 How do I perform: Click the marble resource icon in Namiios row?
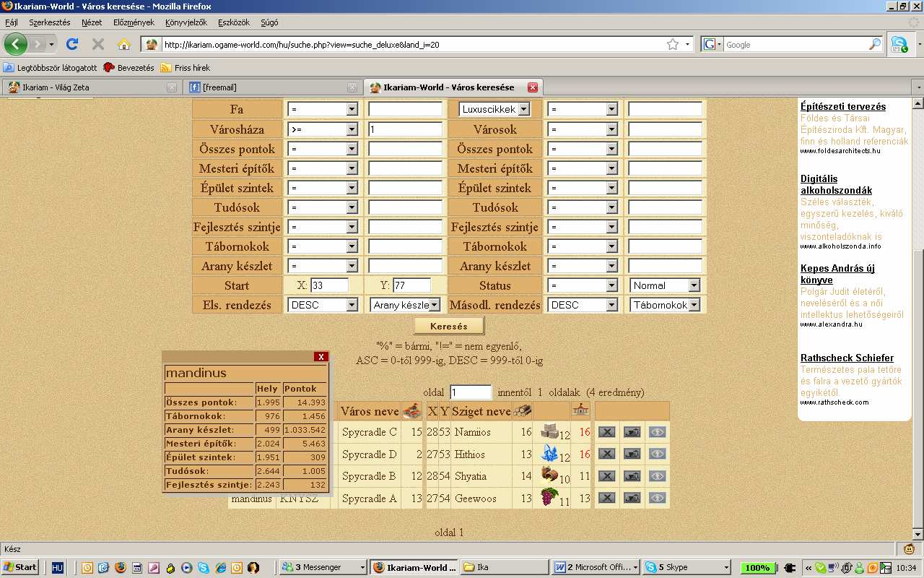click(x=549, y=431)
